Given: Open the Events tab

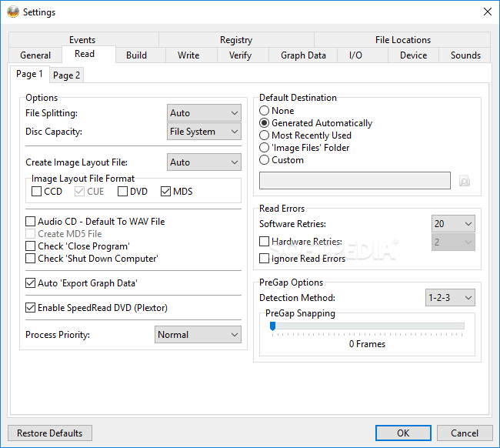Looking at the screenshot, I should click(82, 39).
